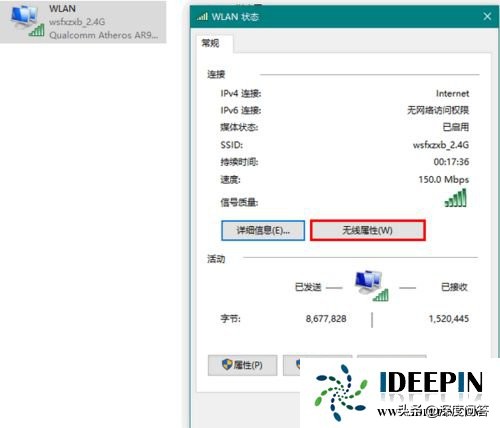The image size is (500, 428).
Task: Click the 已发送 label
Action: click(x=308, y=287)
